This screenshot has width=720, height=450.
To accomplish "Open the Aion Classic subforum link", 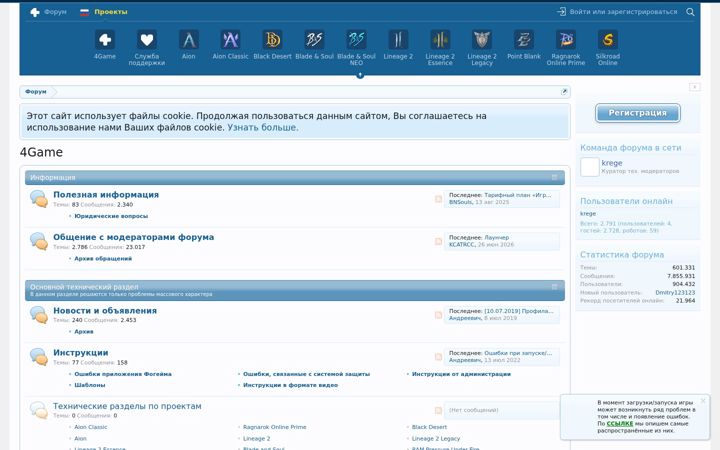I will click(90, 427).
